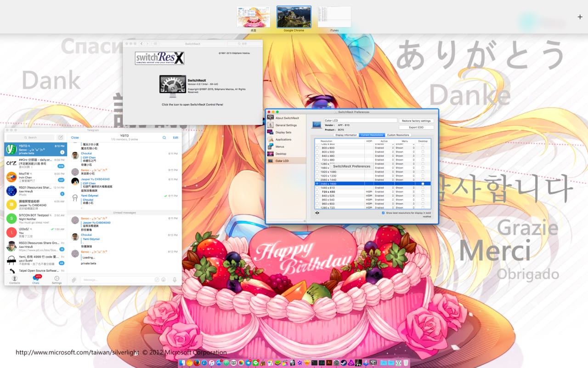Select the 1920 x 1080 resolution radio button
The width and height of the screenshot is (588, 368).
[317, 172]
